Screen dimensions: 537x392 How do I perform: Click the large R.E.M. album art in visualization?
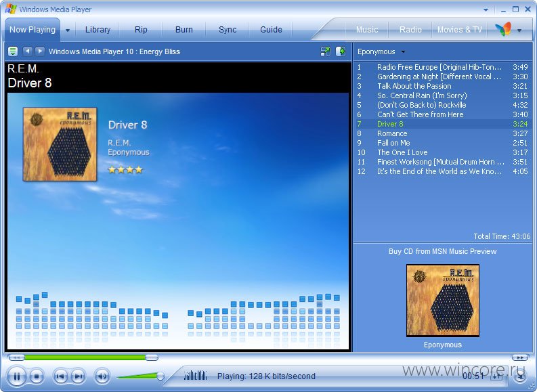(x=60, y=144)
